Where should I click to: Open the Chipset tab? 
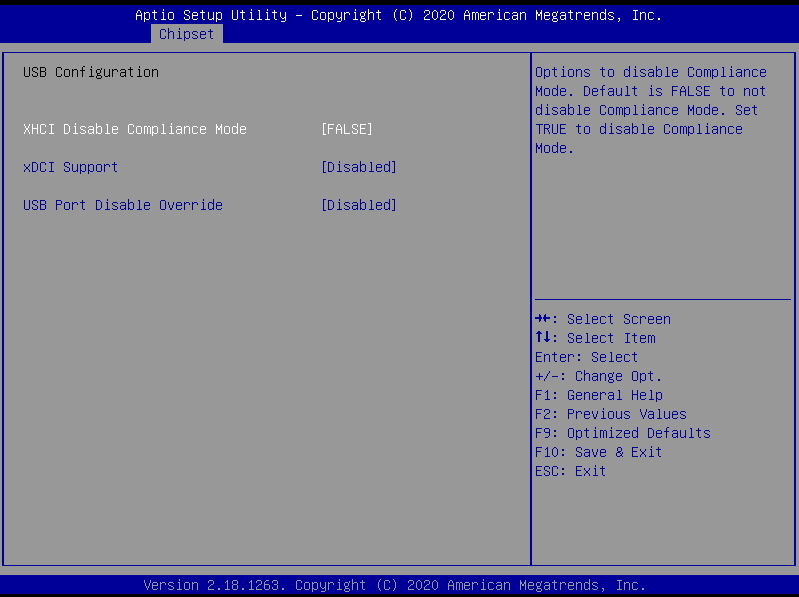[186, 34]
